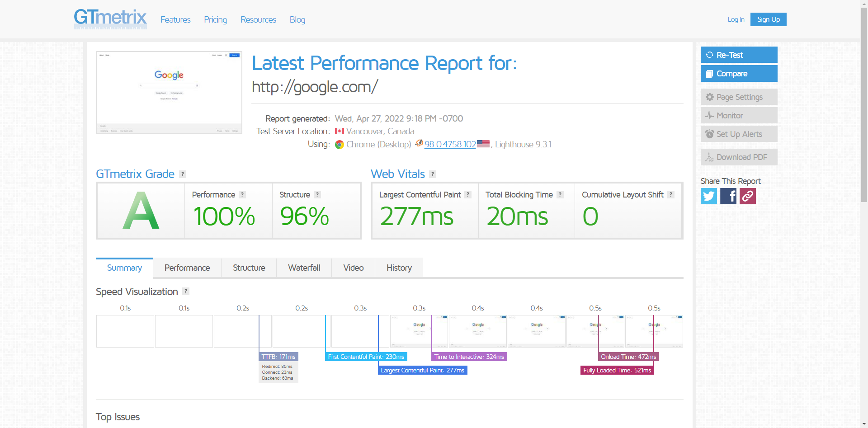Open the Features menu
Viewport: 868px width, 428px height.
coord(175,20)
